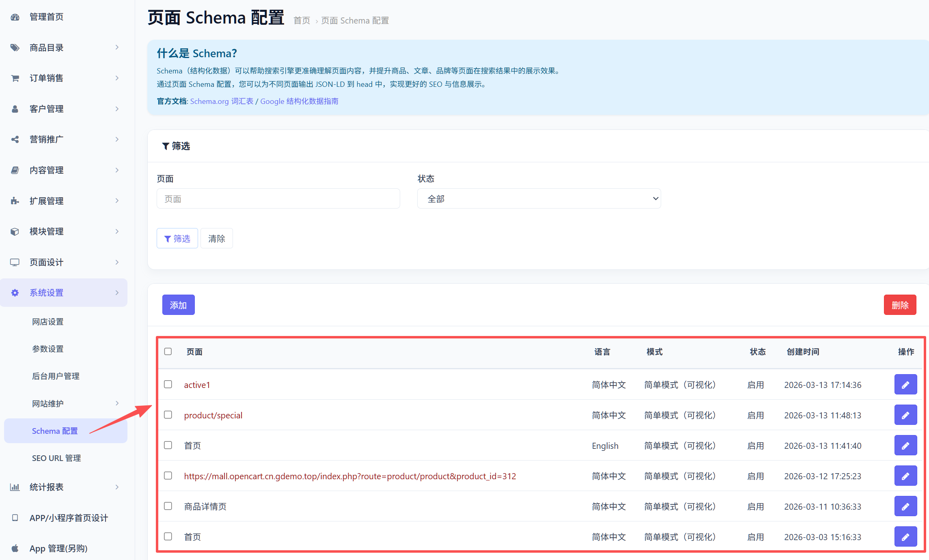This screenshot has height=560, width=929.
Task: Click the bar chart icon beside 统计报表
Action: [x=15, y=487]
